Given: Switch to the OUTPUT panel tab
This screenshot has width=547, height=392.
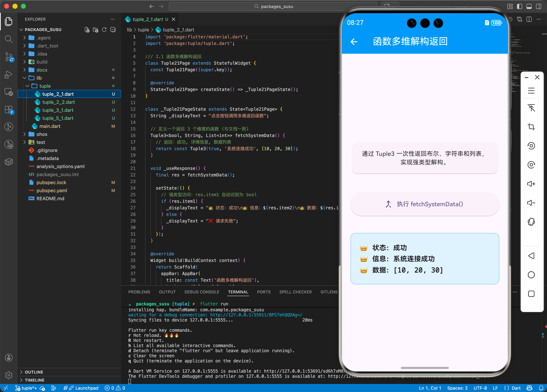Looking at the screenshot, I should 167,292.
